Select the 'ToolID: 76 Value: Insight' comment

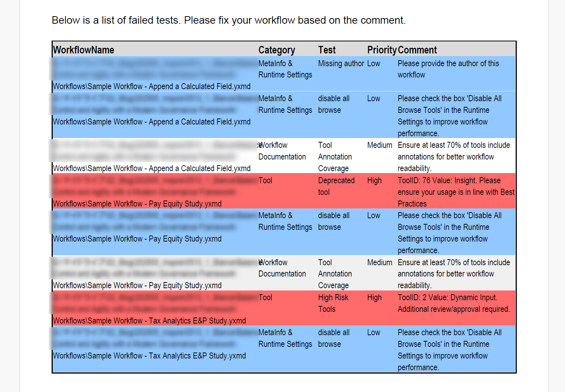point(456,192)
